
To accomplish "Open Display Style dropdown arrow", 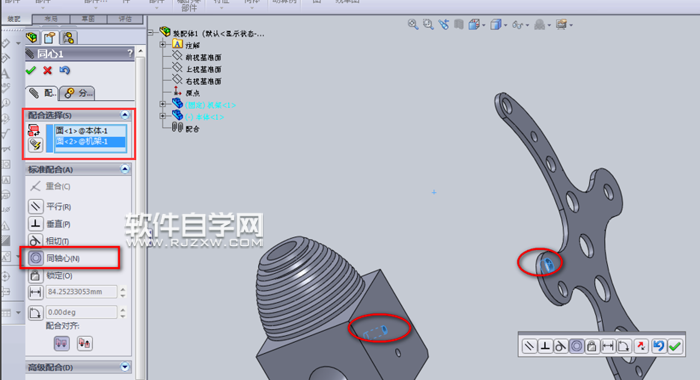I will point(505,25).
